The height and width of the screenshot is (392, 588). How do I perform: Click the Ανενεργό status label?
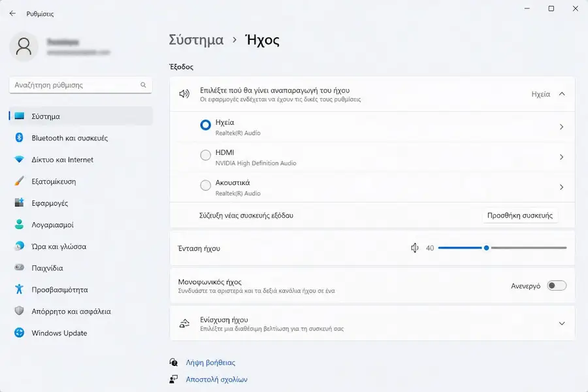click(x=525, y=286)
